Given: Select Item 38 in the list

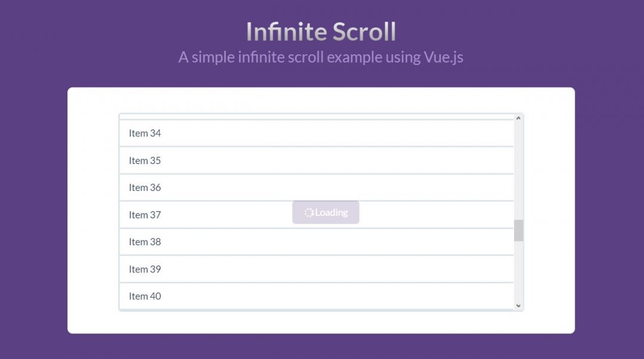Looking at the screenshot, I should [x=145, y=242].
